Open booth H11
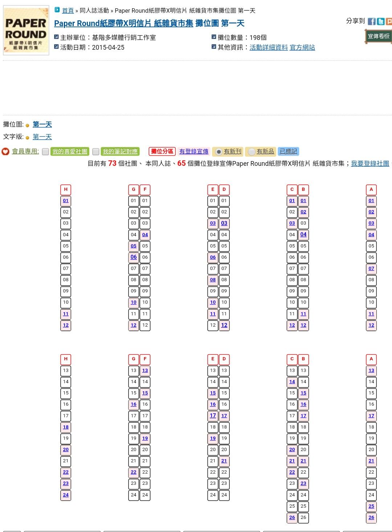The image size is (392, 532). [x=66, y=314]
